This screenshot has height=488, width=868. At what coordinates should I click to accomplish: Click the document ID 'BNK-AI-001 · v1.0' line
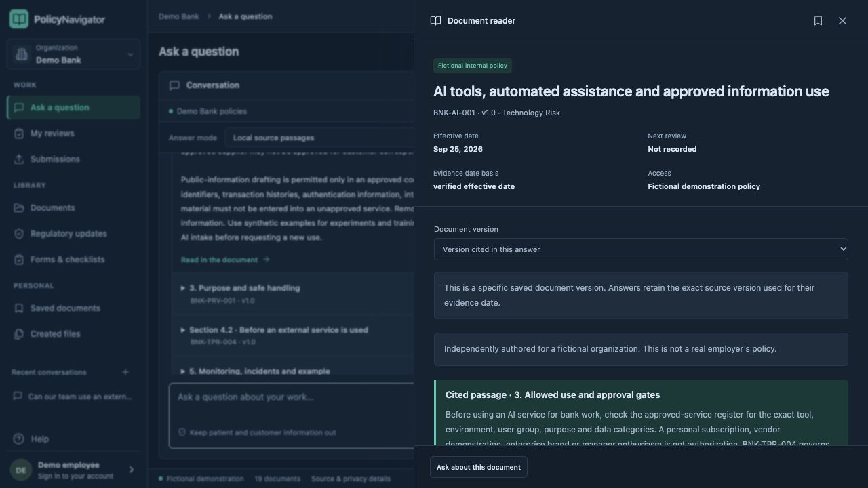tap(497, 113)
